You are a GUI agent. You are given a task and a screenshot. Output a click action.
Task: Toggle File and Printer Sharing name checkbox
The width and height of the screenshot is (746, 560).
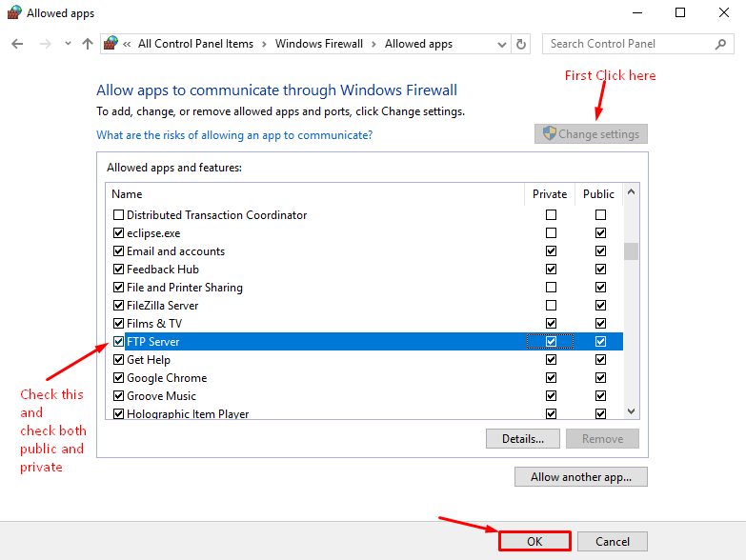[118, 287]
